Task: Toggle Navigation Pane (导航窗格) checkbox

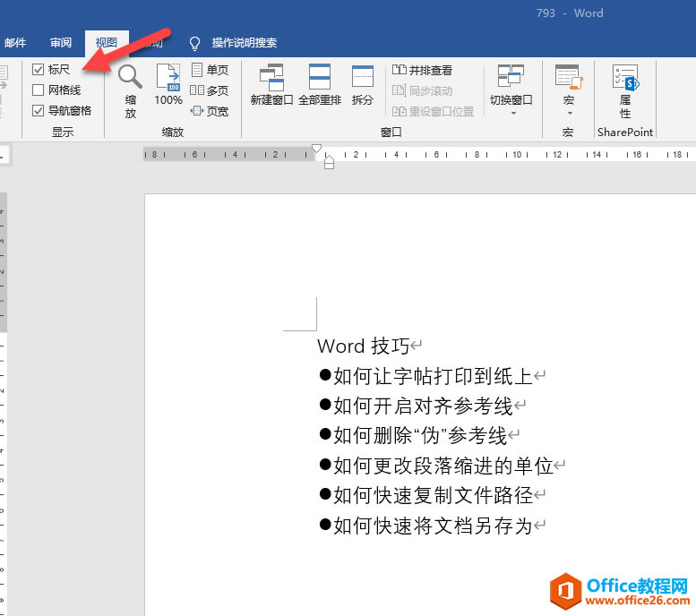Action: (x=39, y=110)
